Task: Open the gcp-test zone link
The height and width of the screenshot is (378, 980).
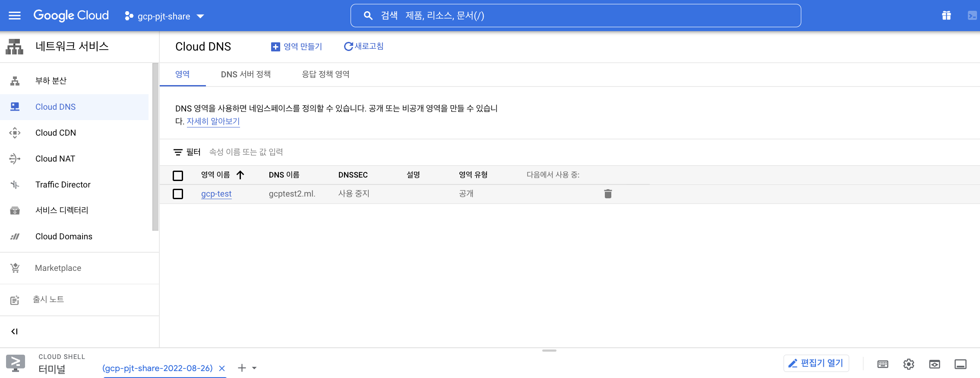Action: coord(216,194)
